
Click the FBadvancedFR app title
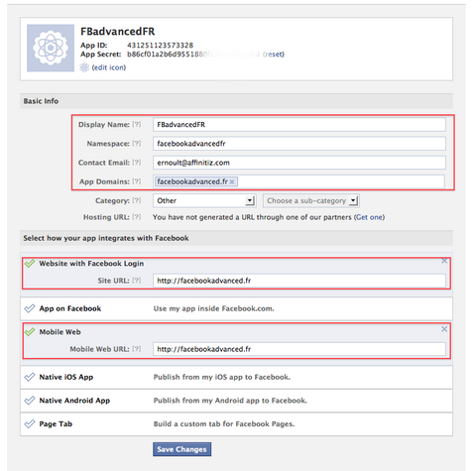[118, 32]
